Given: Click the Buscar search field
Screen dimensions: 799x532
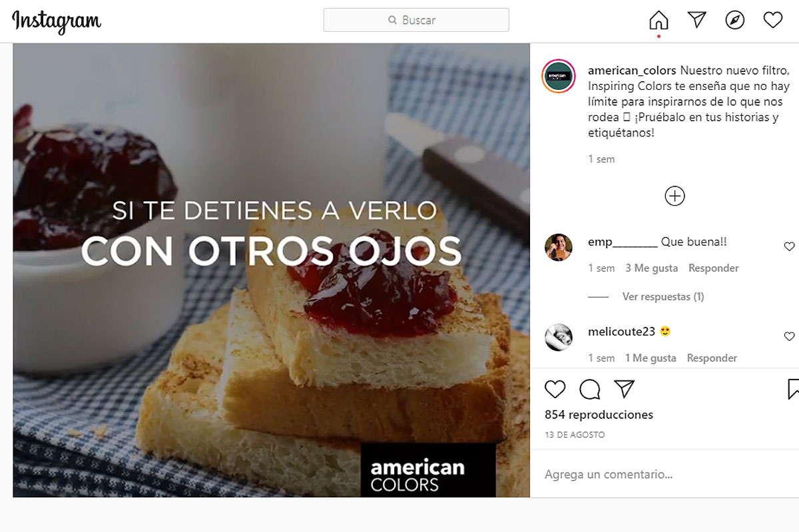Looking at the screenshot, I should (416, 20).
